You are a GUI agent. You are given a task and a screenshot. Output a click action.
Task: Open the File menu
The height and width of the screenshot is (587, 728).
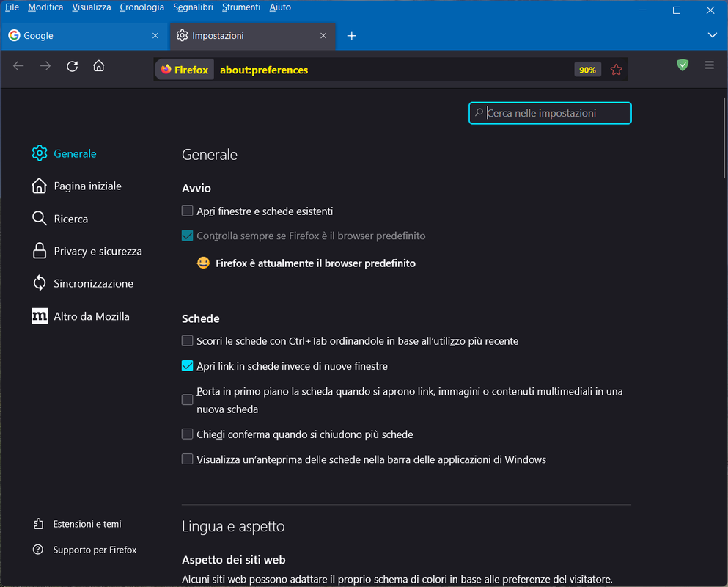point(12,7)
